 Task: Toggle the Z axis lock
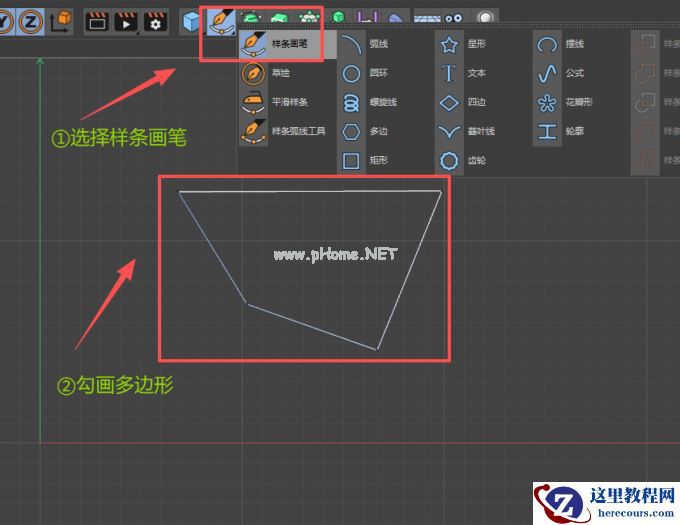coord(30,22)
